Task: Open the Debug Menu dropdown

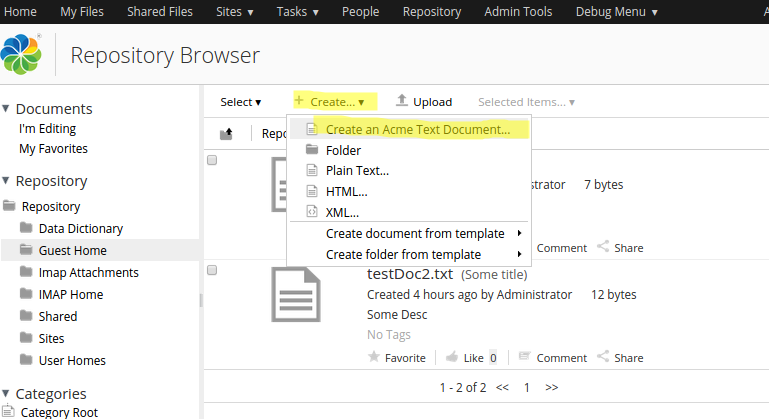Action: coord(616,11)
